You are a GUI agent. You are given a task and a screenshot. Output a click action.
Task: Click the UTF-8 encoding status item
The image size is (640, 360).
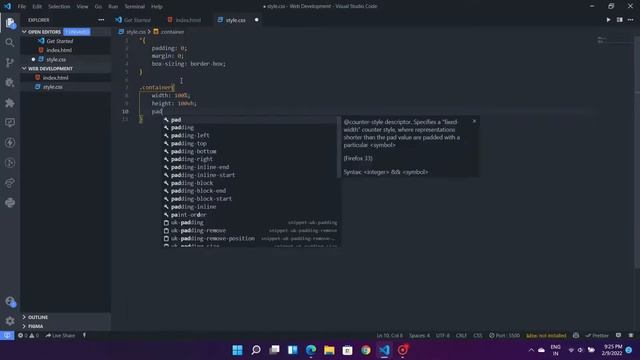[442, 336]
